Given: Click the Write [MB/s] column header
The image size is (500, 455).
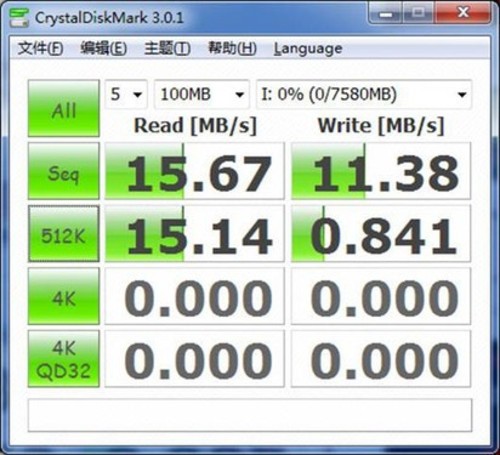Looking at the screenshot, I should 381,126.
